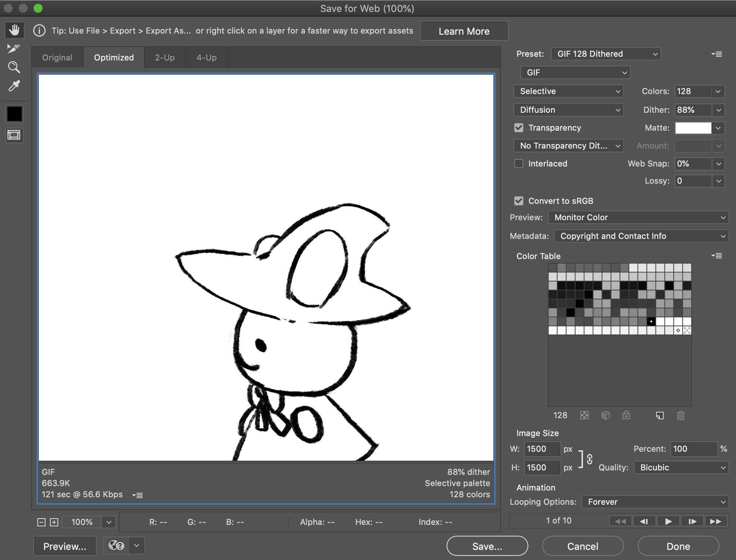Viewport: 736px width, 560px height.
Task: Select the Eyedropper tool
Action: pyautogui.click(x=14, y=86)
